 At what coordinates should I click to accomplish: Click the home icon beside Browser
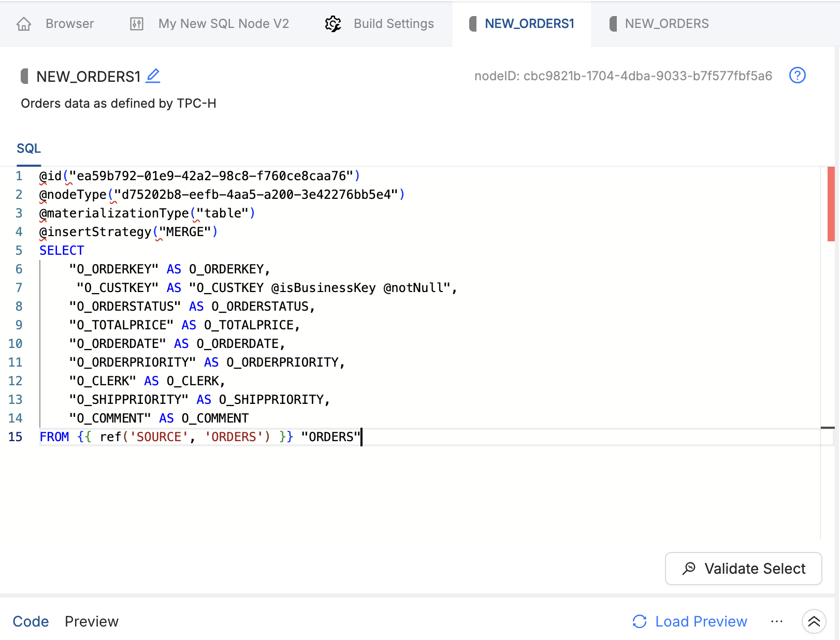coord(24,24)
